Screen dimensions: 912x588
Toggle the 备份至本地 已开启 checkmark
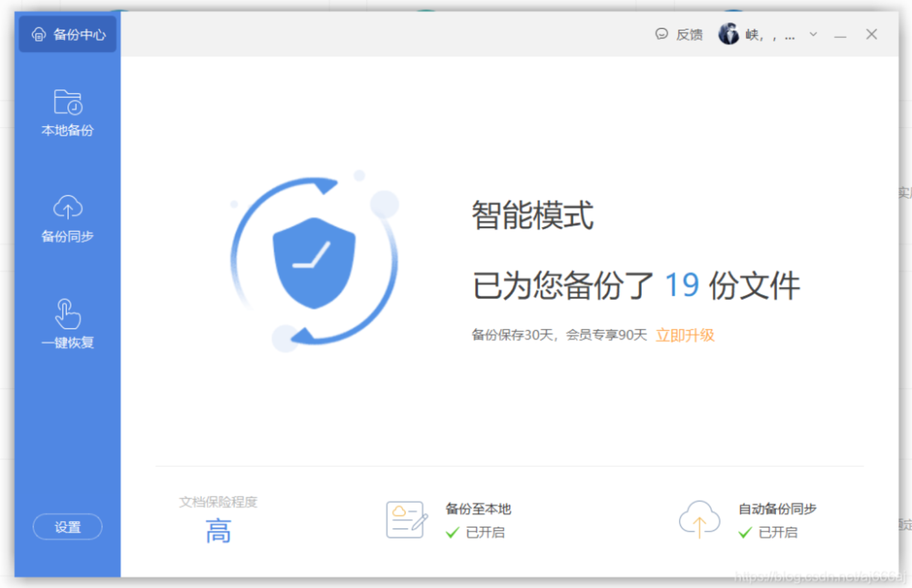click(x=452, y=533)
